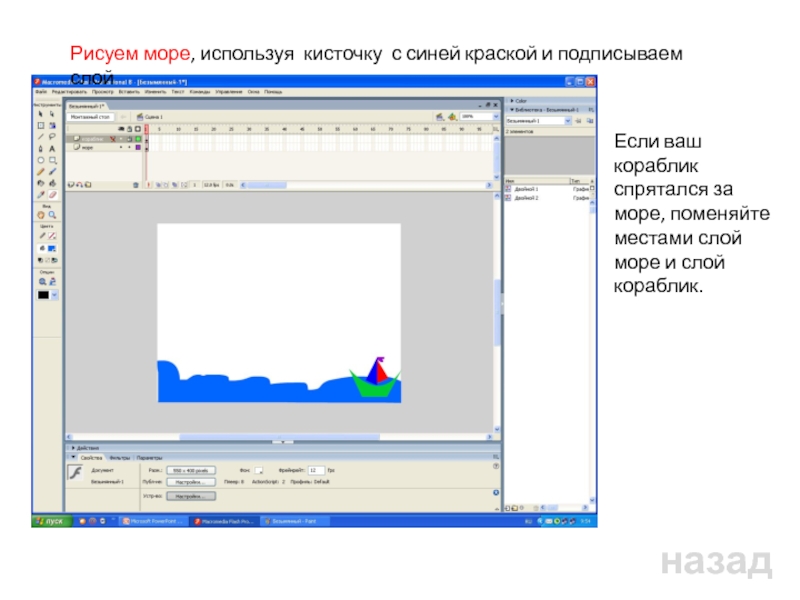
Task: Select the Zoom magnifier tool
Action: click(x=52, y=215)
